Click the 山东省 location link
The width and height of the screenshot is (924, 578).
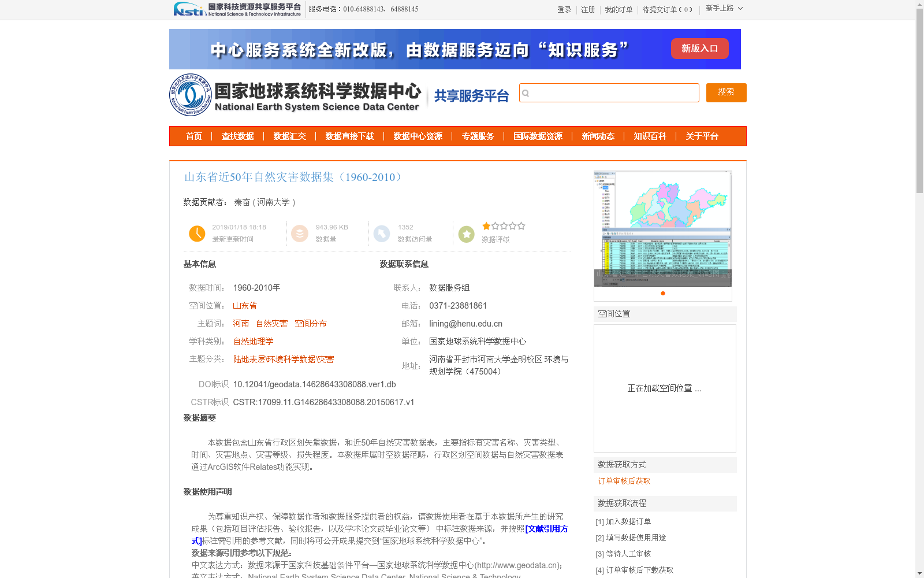(245, 306)
